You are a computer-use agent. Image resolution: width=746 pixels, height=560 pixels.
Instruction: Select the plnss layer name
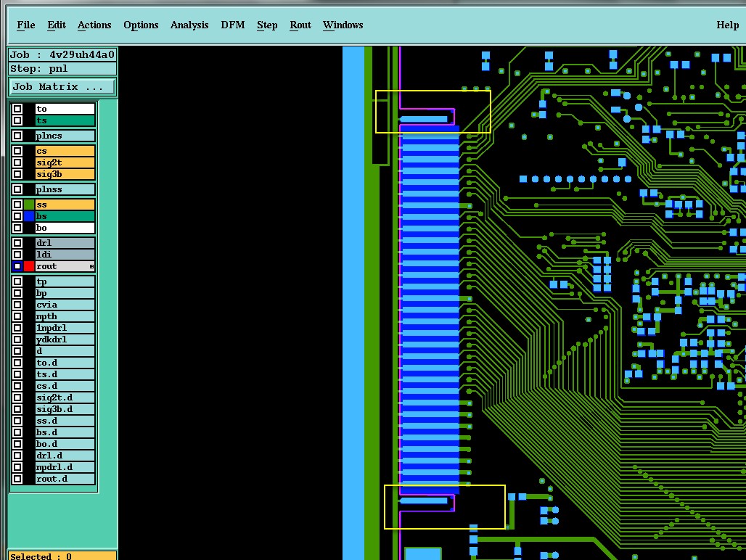(65, 189)
